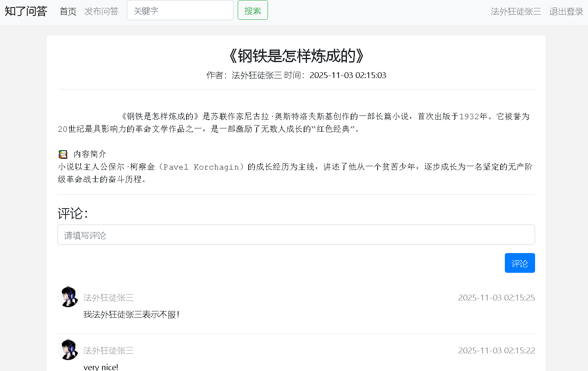Viewport: 588px width, 371px height.
Task: Click the comment text very nice!
Action: 101,366
